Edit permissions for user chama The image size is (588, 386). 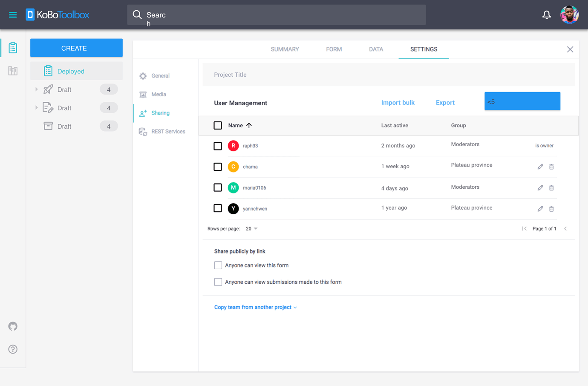pyautogui.click(x=540, y=167)
